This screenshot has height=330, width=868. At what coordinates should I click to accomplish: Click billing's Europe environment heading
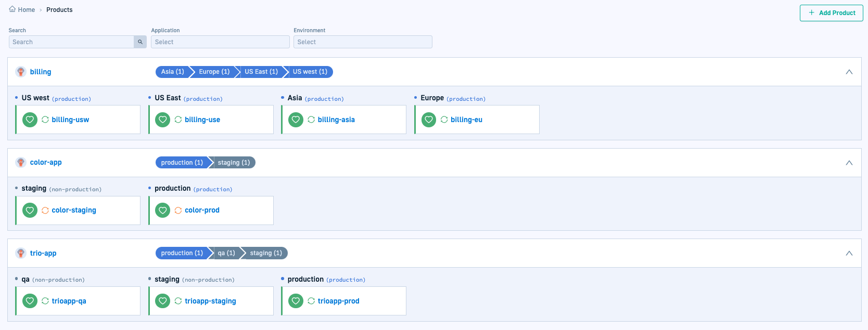[432, 98]
